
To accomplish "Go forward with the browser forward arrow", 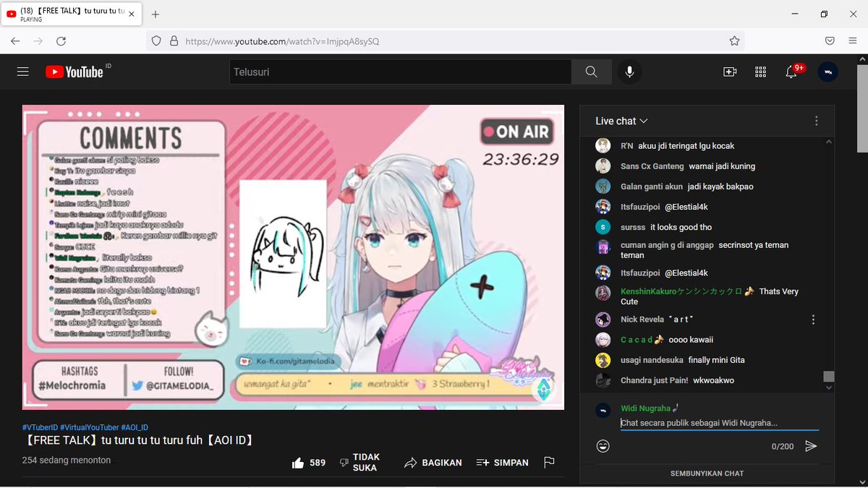I will point(38,41).
